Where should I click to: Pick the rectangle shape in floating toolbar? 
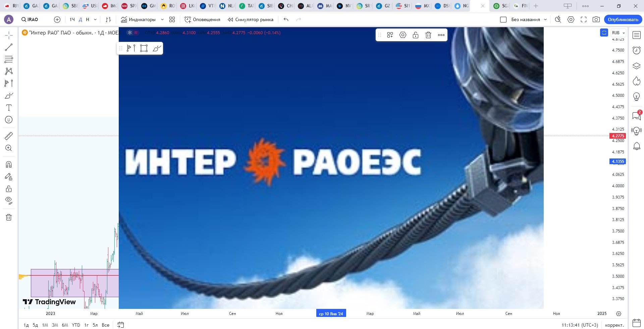(x=144, y=49)
